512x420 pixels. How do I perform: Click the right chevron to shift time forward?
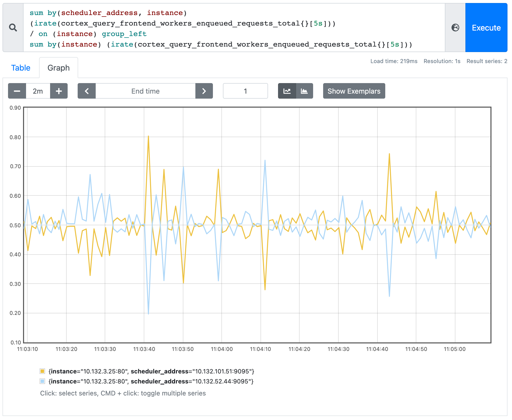204,91
